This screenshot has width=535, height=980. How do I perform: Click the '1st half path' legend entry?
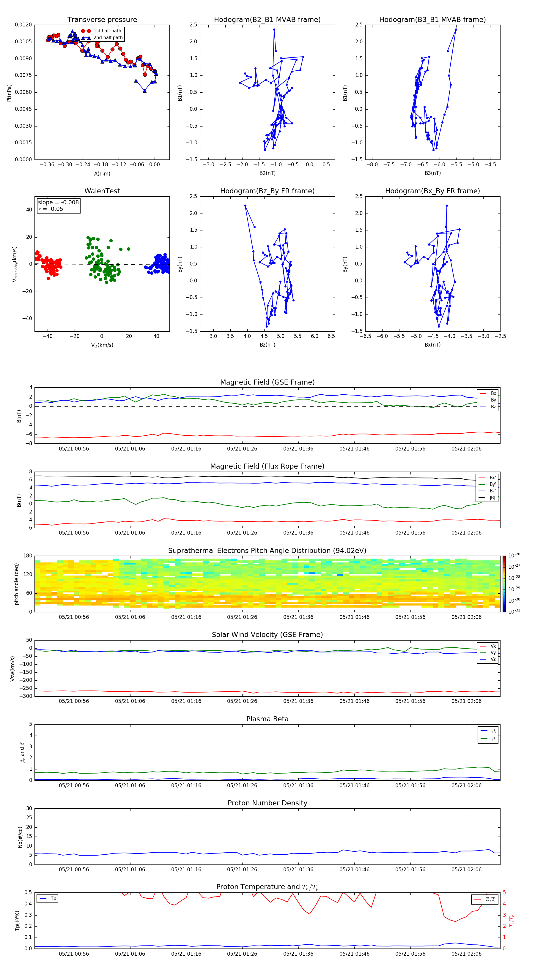click(x=102, y=31)
